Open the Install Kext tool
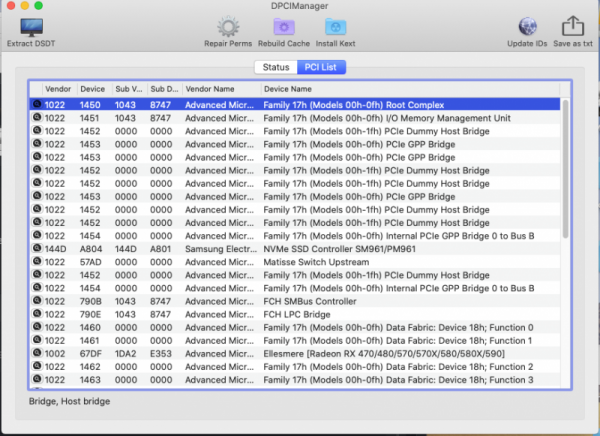600x436 pixels. 337,27
